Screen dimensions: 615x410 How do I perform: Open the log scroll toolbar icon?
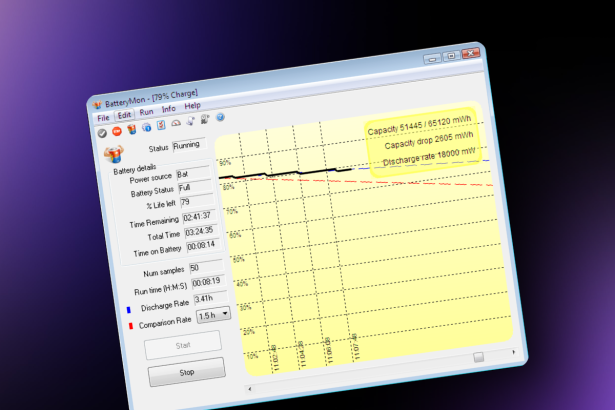pos(191,121)
